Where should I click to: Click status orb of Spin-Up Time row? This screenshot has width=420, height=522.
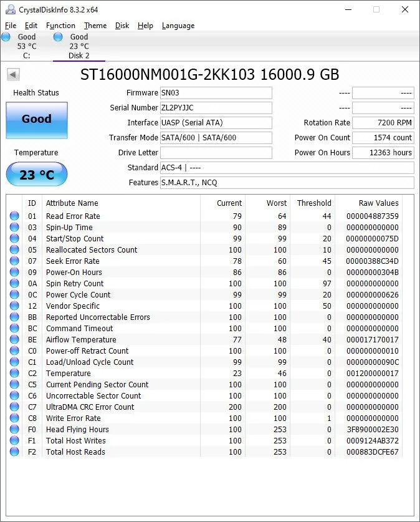click(x=14, y=227)
